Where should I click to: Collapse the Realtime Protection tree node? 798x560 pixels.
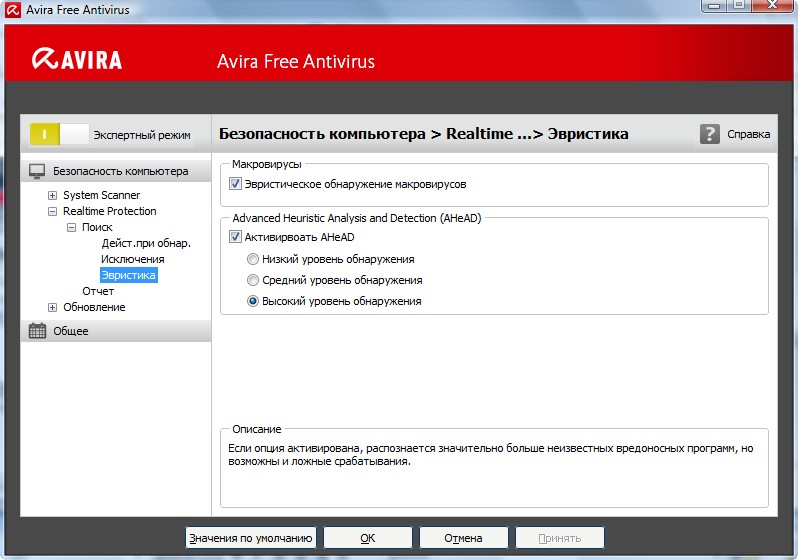52,211
